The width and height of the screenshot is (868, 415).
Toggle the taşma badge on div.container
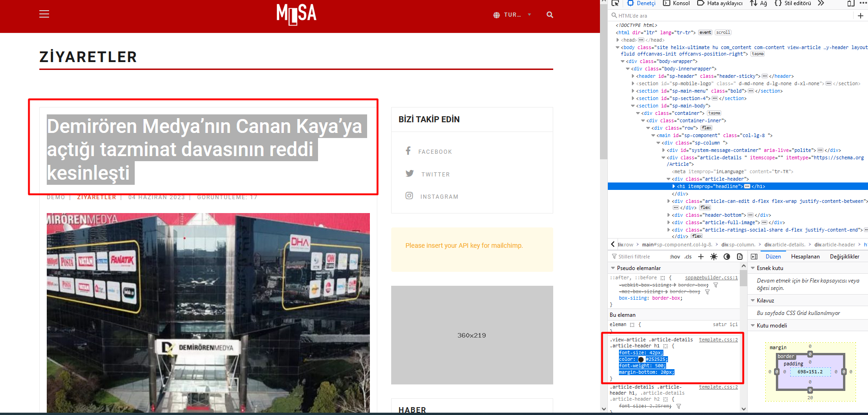click(714, 113)
